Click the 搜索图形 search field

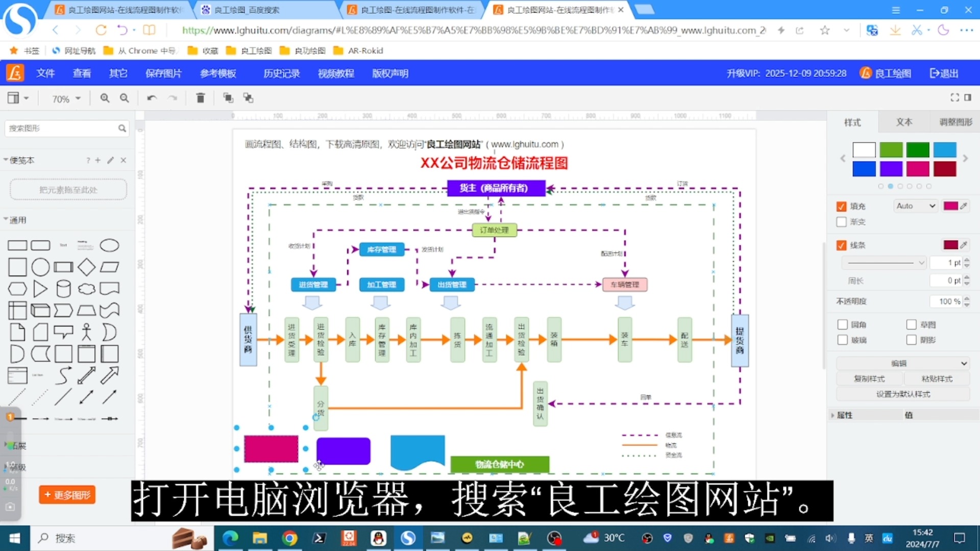[61, 128]
